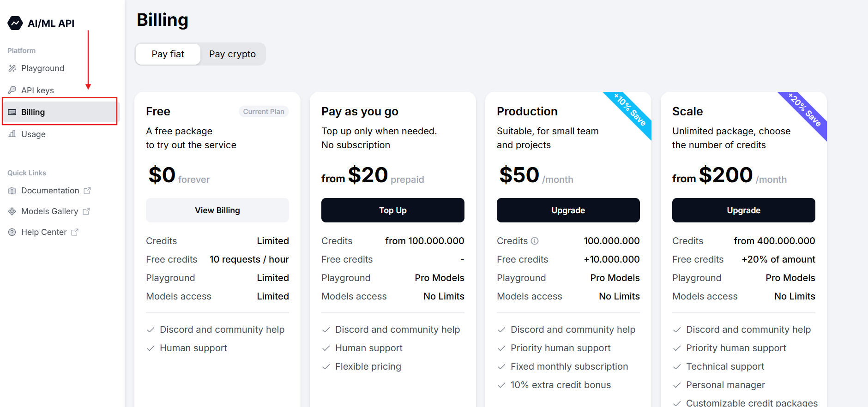This screenshot has width=868, height=407.
Task: Click the API keys key icon
Action: 12,90
